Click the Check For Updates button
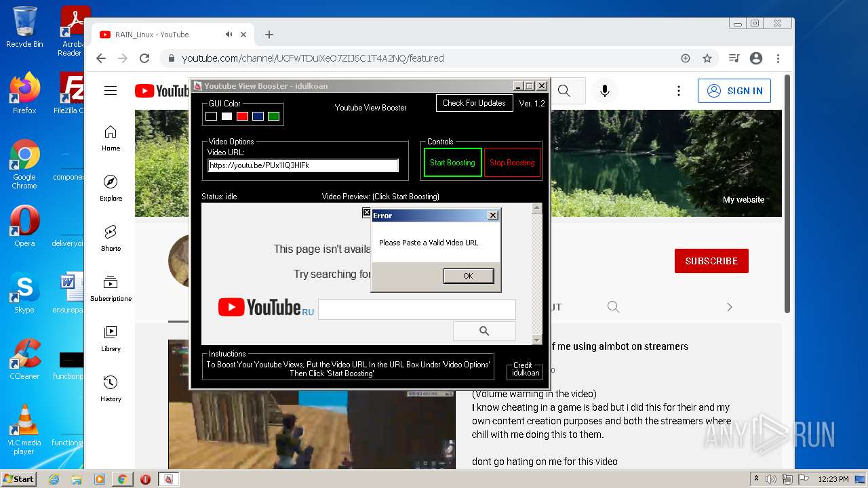868x488 pixels. point(474,103)
